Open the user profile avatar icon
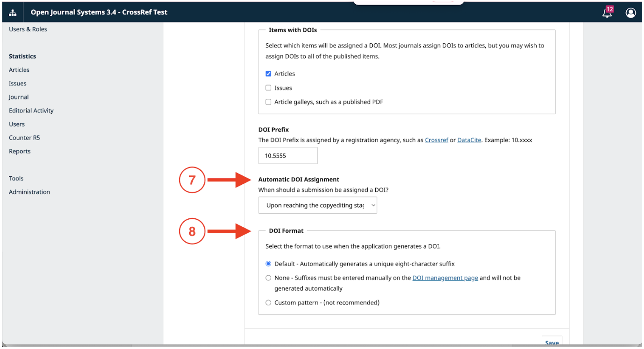 click(630, 13)
